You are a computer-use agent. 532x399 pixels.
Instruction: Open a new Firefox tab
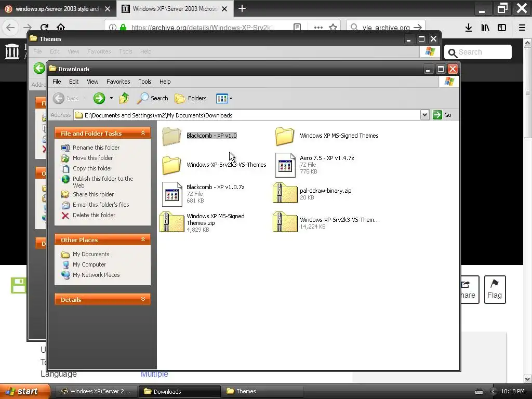point(242,8)
